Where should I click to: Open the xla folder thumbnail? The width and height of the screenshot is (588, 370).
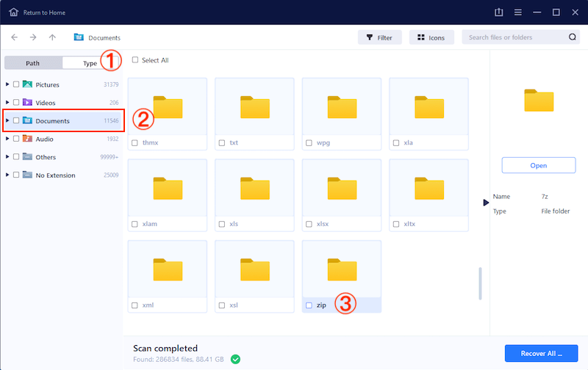click(x=429, y=106)
